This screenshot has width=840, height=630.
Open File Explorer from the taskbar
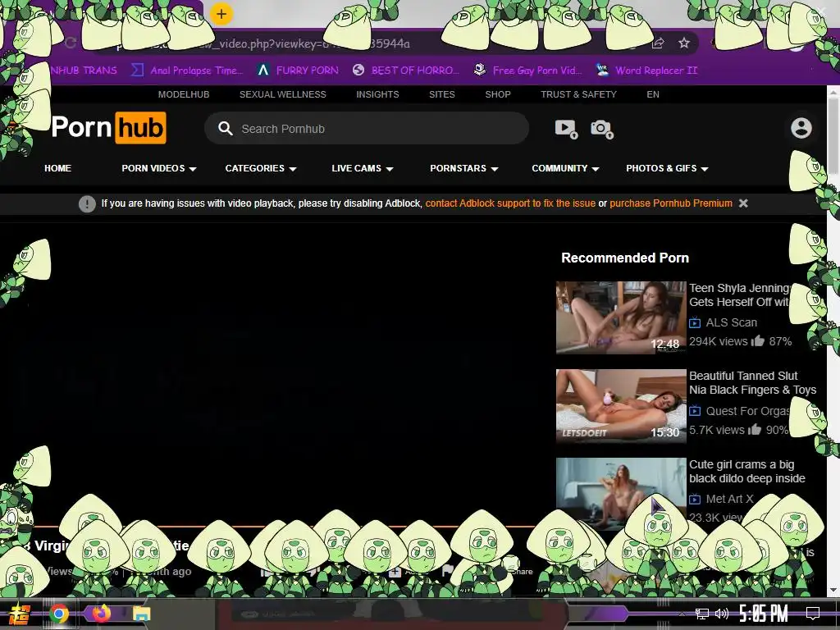point(142,614)
